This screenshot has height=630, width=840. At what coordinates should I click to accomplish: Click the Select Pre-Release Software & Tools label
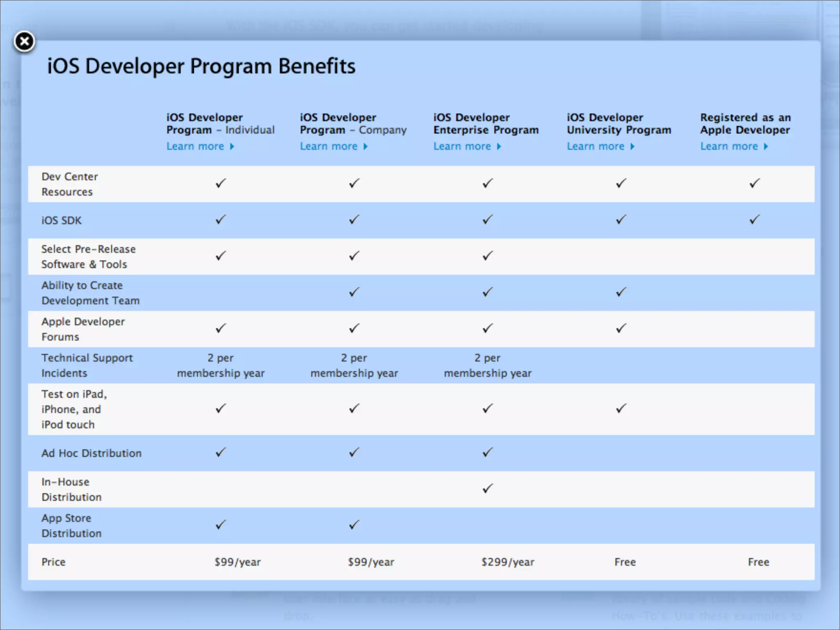click(88, 257)
